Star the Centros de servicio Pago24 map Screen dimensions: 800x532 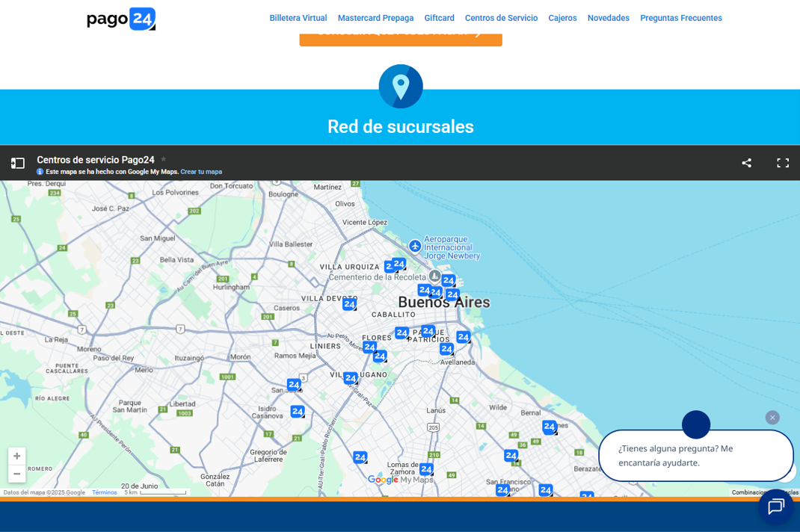(163, 159)
